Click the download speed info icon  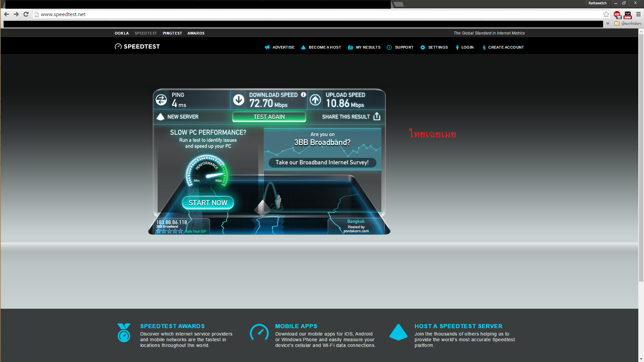tap(303, 95)
